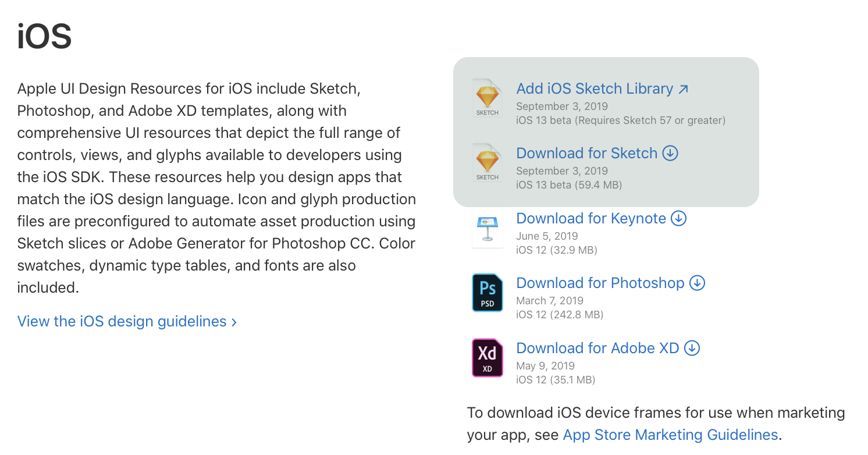Click the iOS page heading
This screenshot has height=455, width=868.
[44, 37]
